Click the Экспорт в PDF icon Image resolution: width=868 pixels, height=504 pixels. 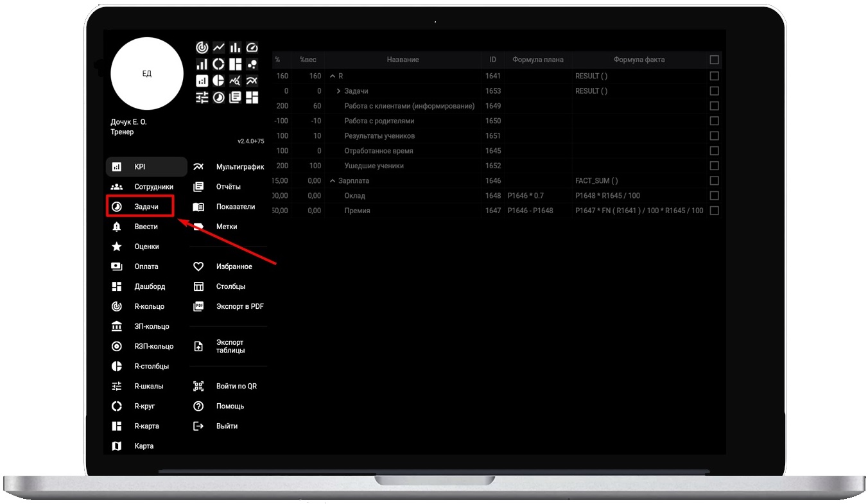tap(198, 306)
